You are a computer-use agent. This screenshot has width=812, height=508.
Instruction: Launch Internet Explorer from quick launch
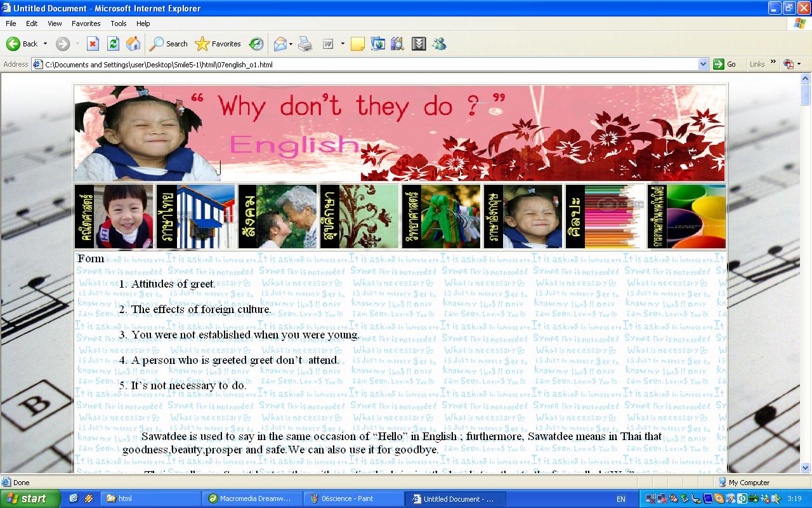74,498
